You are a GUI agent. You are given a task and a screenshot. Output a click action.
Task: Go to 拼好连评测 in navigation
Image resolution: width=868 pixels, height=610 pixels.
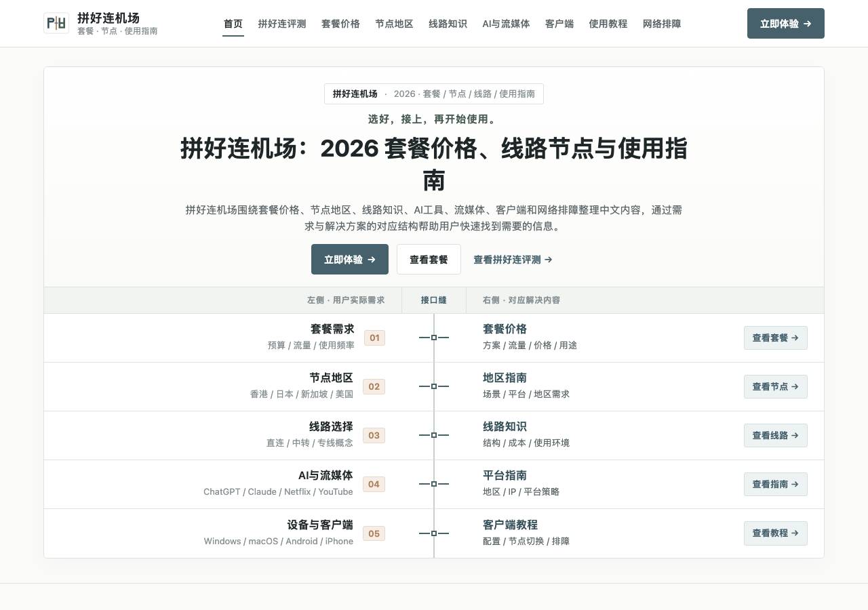pos(282,24)
